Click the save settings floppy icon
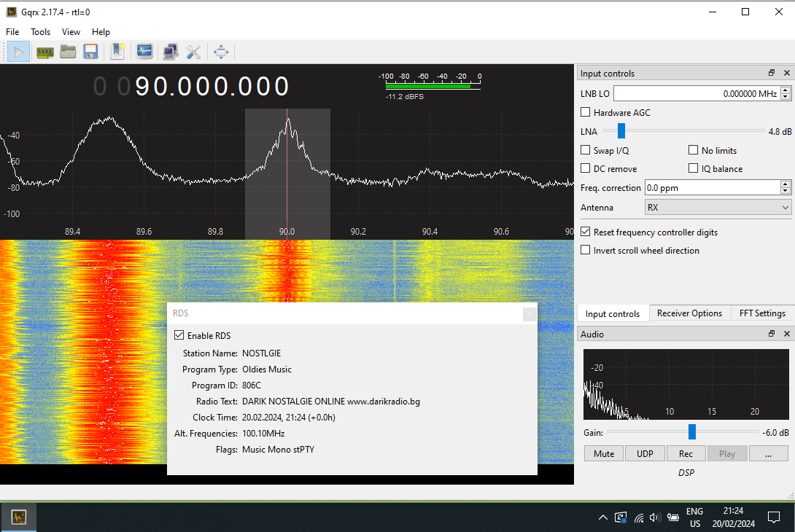The height and width of the screenshot is (532, 795). pos(90,52)
